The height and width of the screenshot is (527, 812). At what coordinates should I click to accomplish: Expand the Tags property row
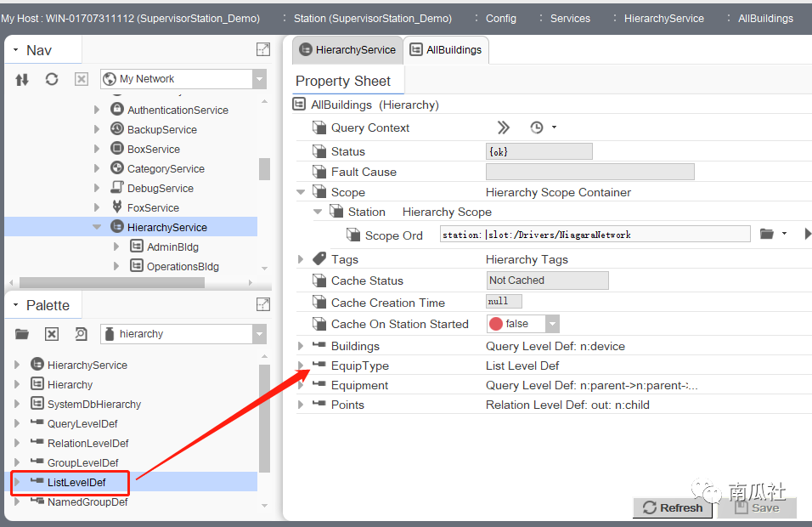301,259
